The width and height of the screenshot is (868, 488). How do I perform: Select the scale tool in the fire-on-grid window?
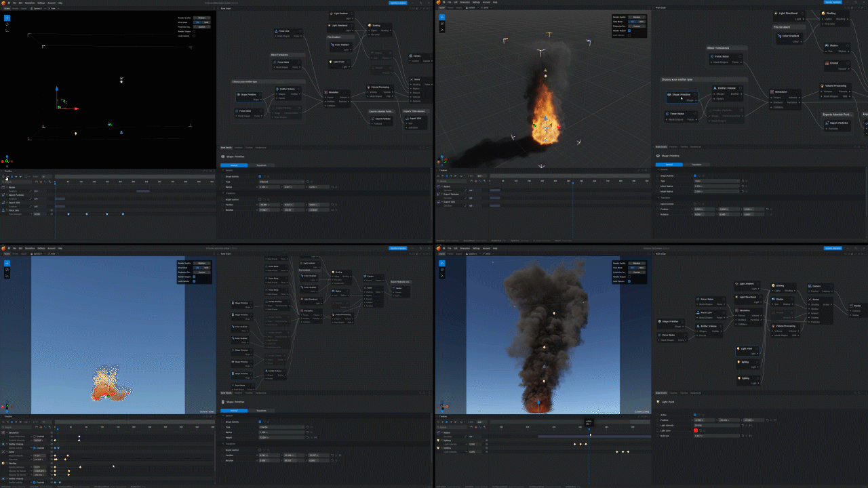[441, 30]
